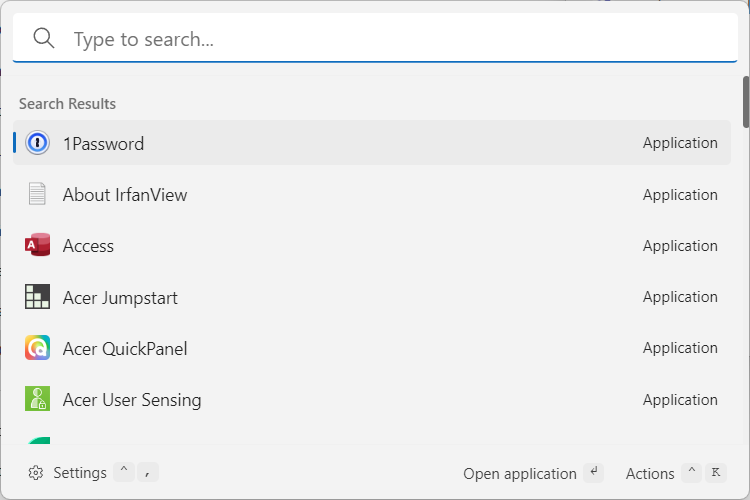Choose Acer User Sensing from the list

(x=132, y=399)
